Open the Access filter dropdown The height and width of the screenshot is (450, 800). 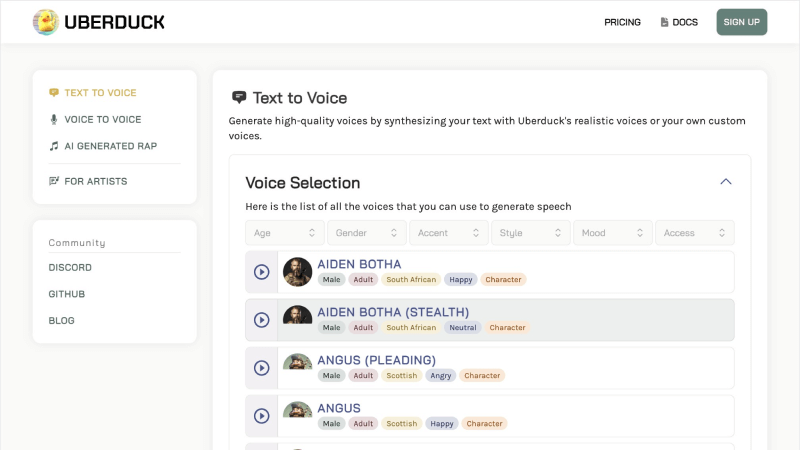pyautogui.click(x=694, y=233)
